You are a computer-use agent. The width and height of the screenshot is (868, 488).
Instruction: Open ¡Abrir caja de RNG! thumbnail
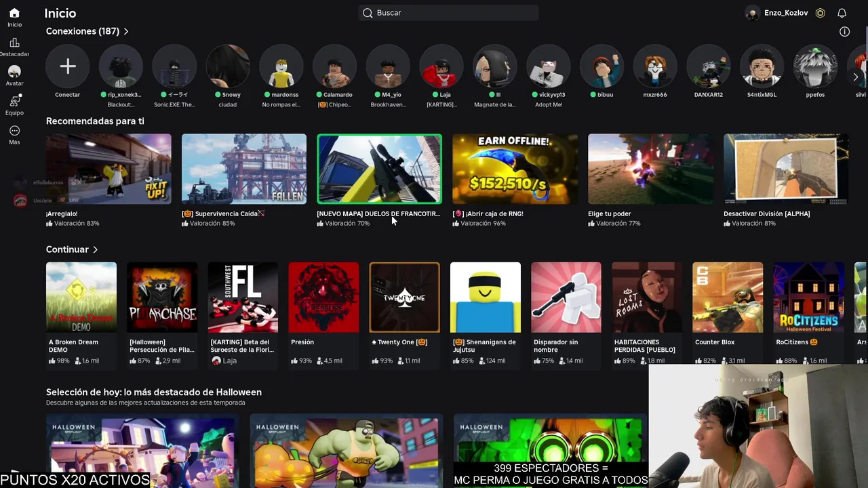click(515, 169)
